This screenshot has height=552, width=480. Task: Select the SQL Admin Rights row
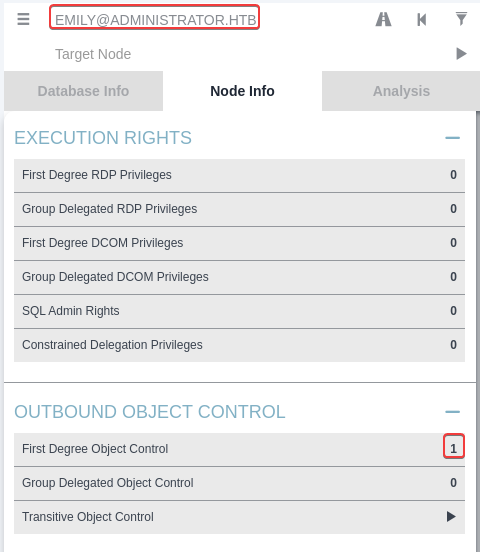(x=239, y=311)
